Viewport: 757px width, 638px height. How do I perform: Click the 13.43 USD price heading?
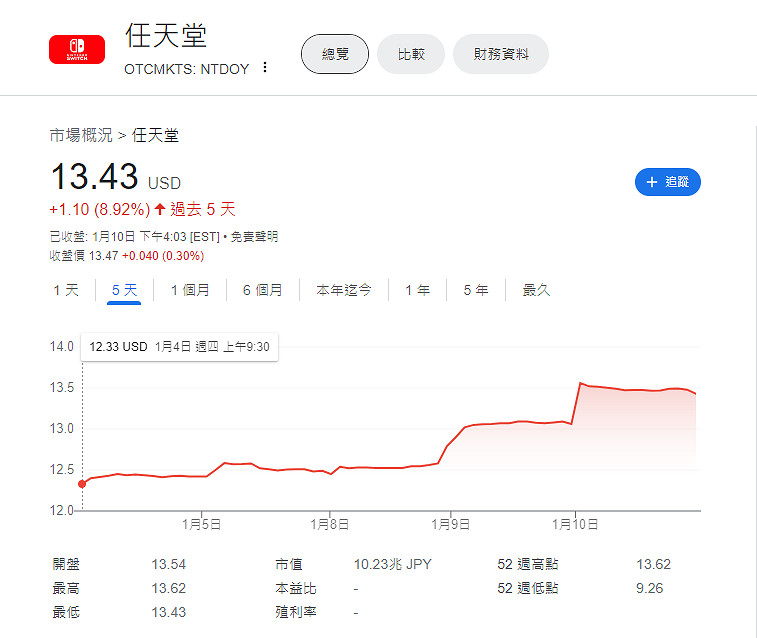point(115,177)
